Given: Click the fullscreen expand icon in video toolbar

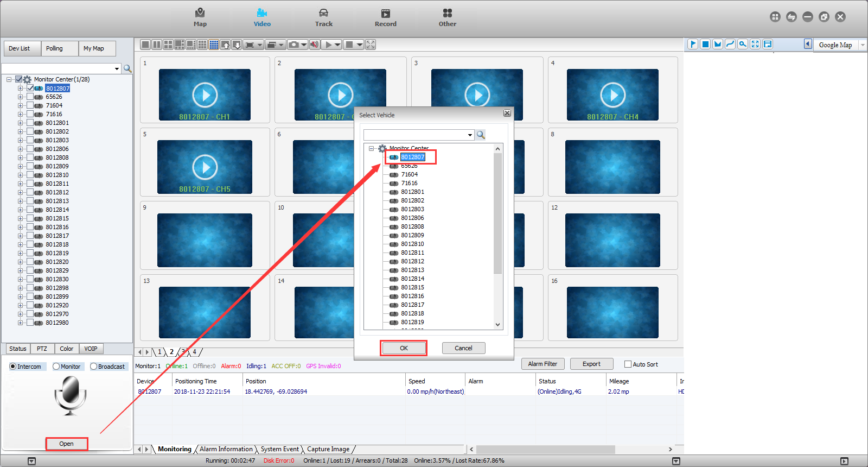Looking at the screenshot, I should [371, 45].
